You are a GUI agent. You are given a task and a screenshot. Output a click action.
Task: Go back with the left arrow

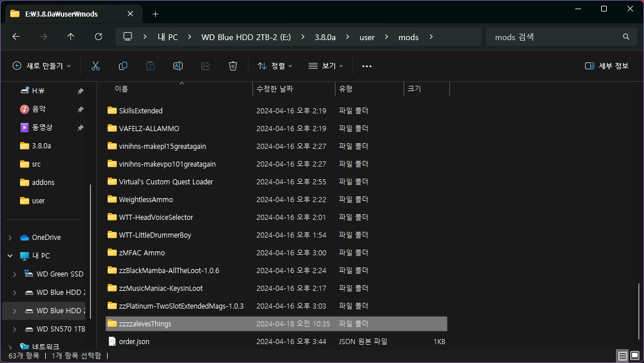point(16,37)
